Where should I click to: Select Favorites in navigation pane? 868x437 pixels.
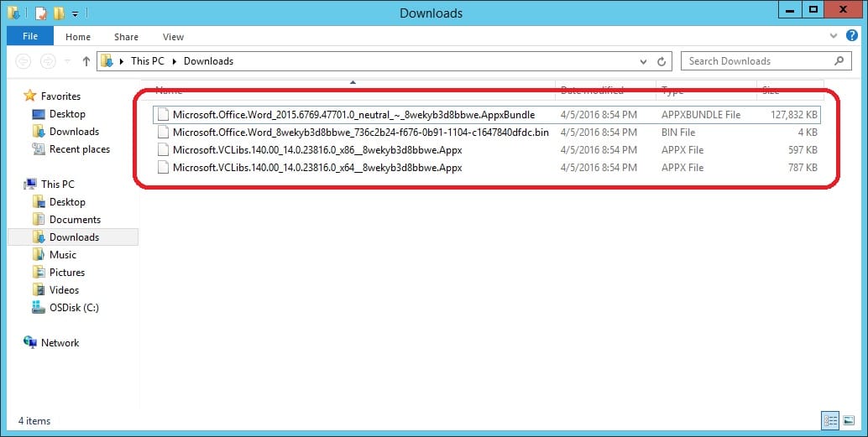(x=60, y=96)
